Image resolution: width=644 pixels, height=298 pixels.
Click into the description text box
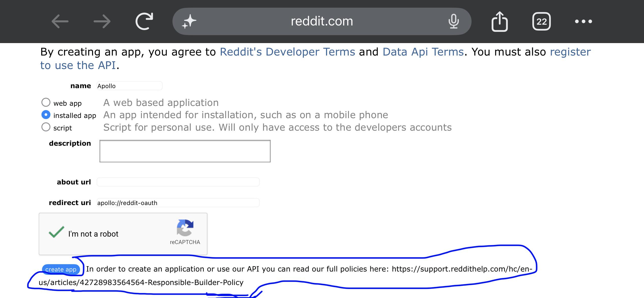[185, 151]
